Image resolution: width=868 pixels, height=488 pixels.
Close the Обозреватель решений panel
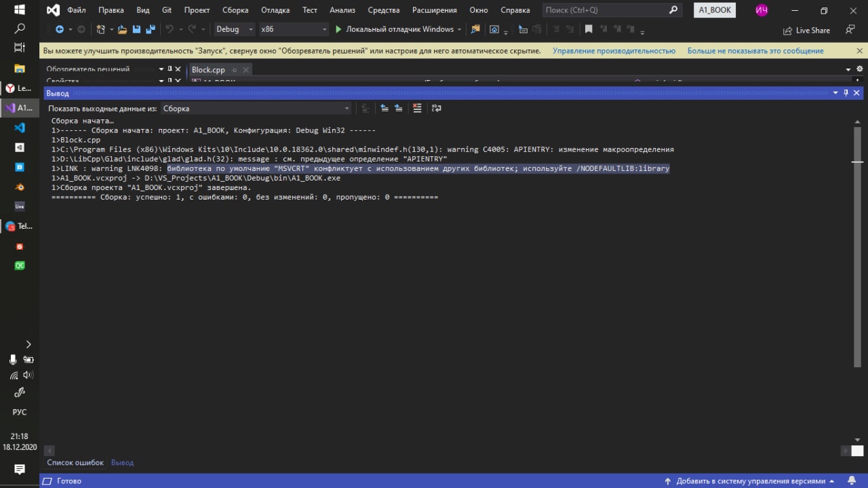178,69
